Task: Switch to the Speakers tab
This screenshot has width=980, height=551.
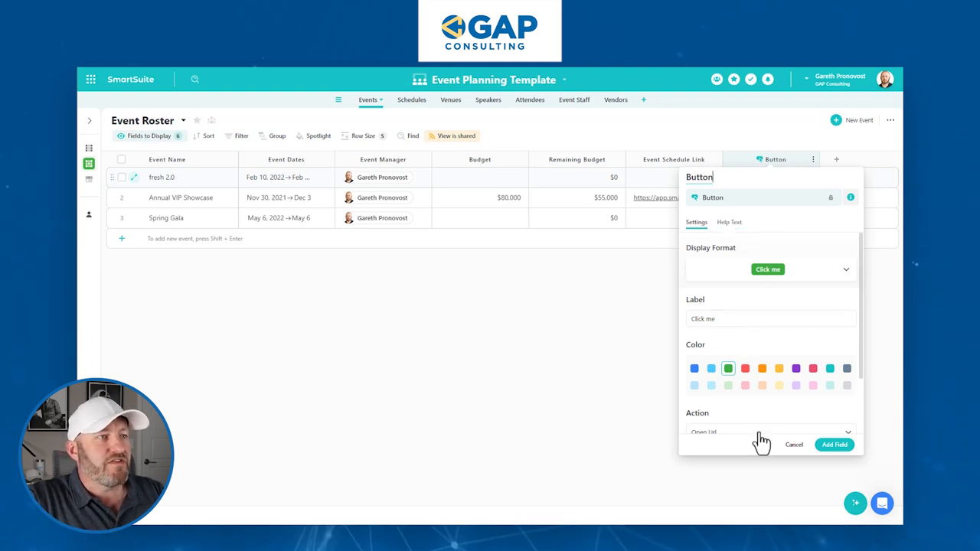Action: point(488,99)
